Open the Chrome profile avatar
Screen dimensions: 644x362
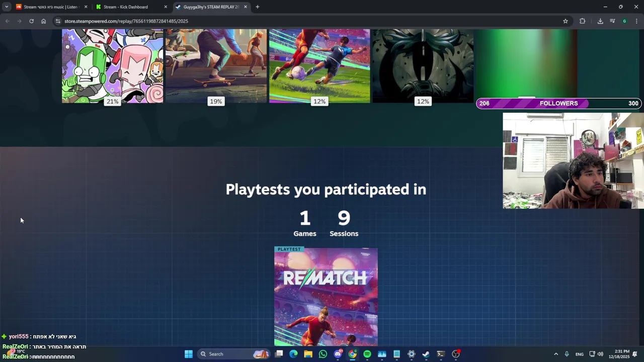[624, 21]
